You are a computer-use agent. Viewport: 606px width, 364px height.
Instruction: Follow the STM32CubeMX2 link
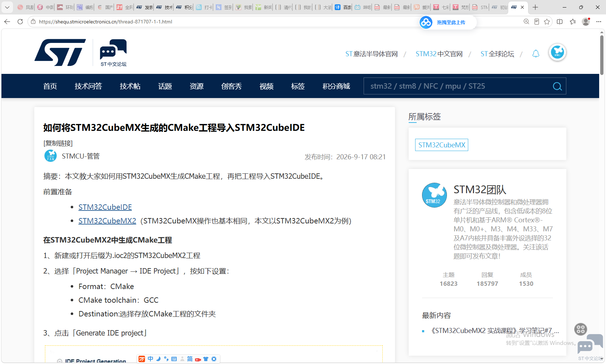107,221
